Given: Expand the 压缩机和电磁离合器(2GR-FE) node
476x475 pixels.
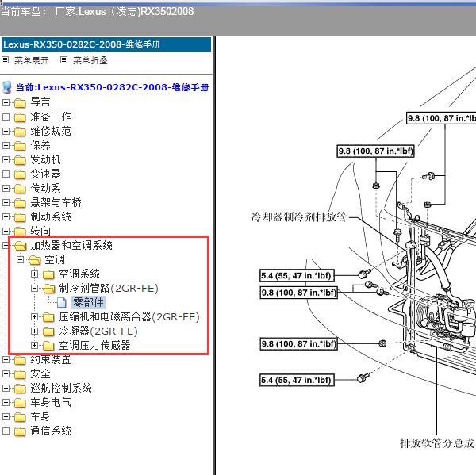Looking at the screenshot, I should pyautogui.click(x=34, y=316).
